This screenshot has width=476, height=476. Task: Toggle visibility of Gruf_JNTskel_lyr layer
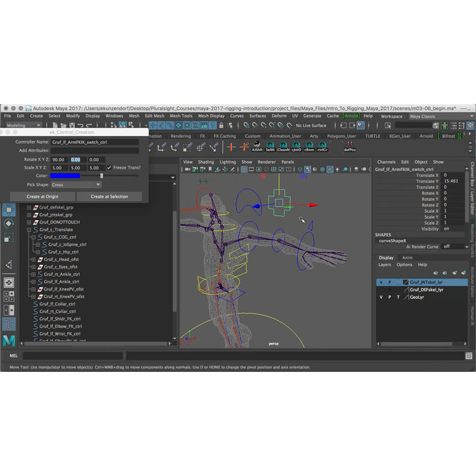click(381, 282)
